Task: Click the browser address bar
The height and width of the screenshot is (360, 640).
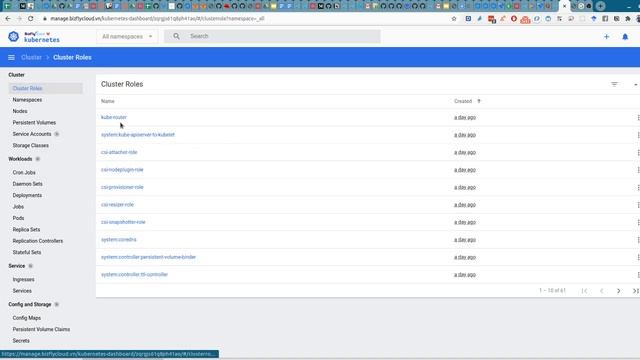Action: tap(245, 18)
